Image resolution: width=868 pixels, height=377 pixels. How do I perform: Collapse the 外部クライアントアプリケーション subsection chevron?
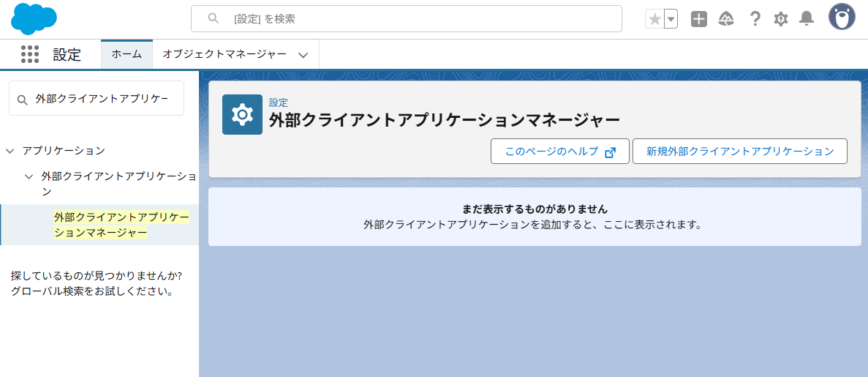coord(29,177)
